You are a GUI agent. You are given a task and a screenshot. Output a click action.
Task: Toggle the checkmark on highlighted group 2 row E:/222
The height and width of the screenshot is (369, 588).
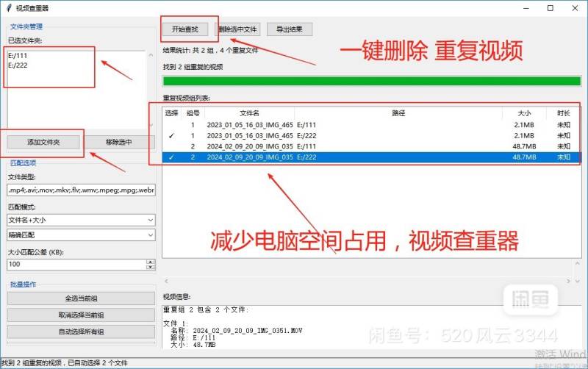171,157
